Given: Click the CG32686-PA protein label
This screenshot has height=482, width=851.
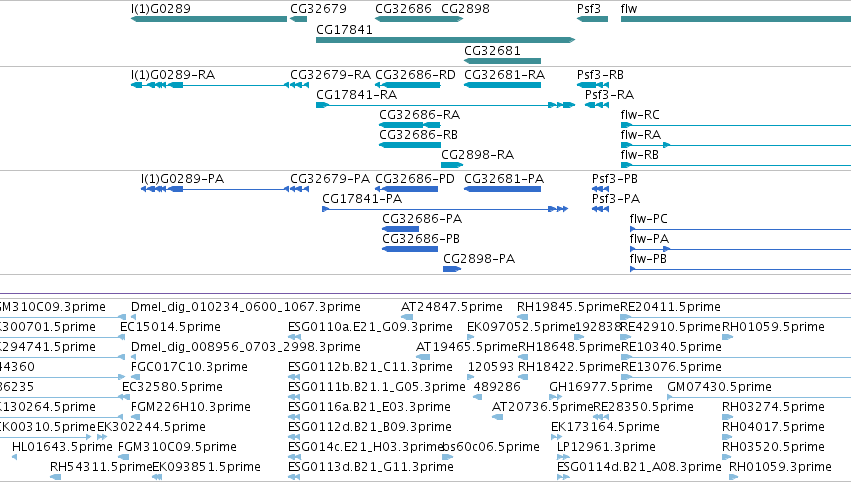Looking at the screenshot, I should point(422,219).
